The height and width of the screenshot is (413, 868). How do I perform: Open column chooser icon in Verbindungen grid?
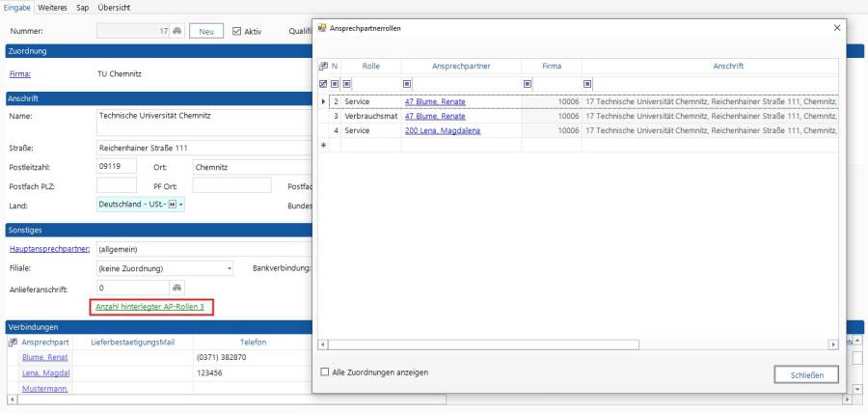click(x=13, y=342)
